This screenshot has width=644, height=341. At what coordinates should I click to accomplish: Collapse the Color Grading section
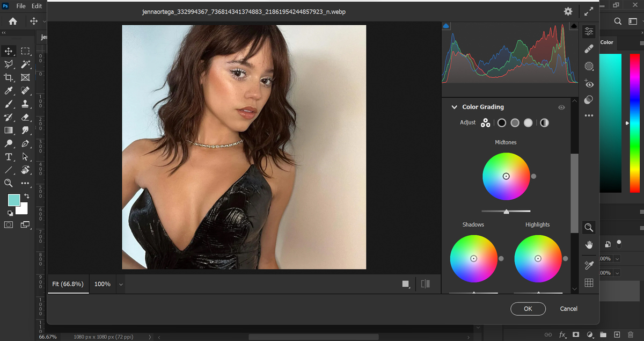tap(454, 107)
